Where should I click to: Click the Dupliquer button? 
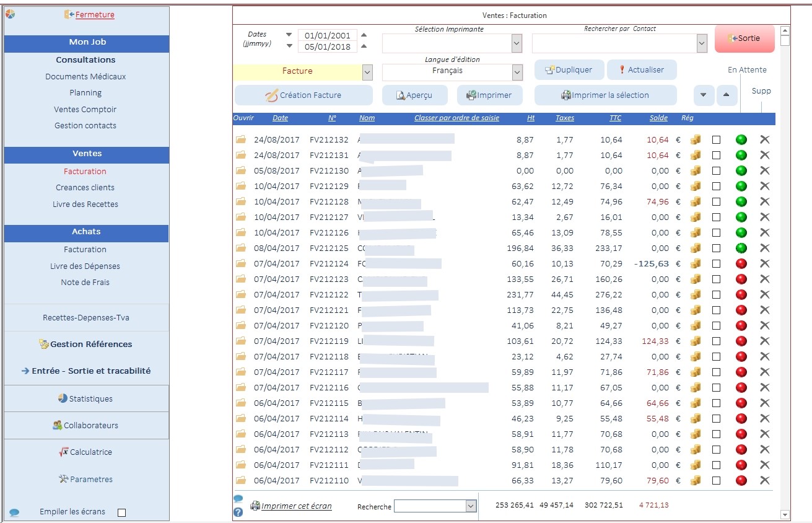tap(569, 70)
